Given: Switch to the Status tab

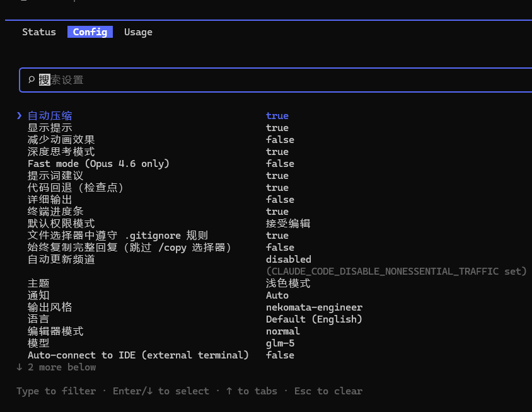Looking at the screenshot, I should pyautogui.click(x=39, y=32).
